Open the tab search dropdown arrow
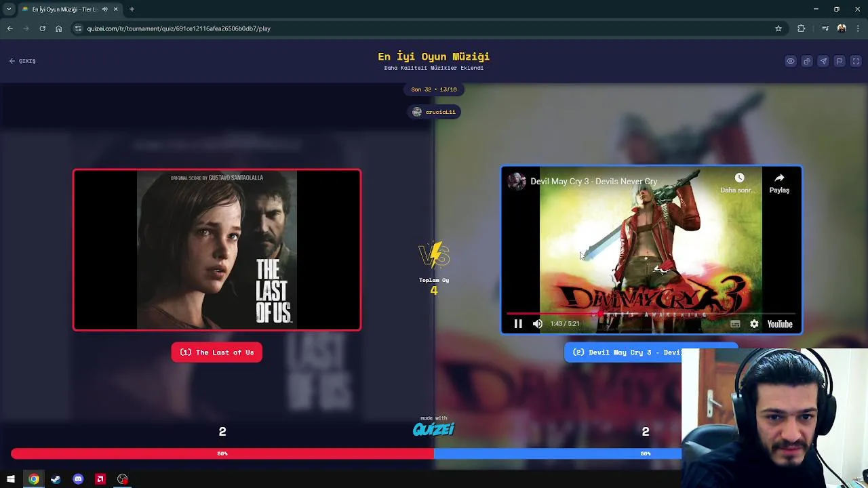Image resolution: width=868 pixels, height=488 pixels. [x=9, y=9]
